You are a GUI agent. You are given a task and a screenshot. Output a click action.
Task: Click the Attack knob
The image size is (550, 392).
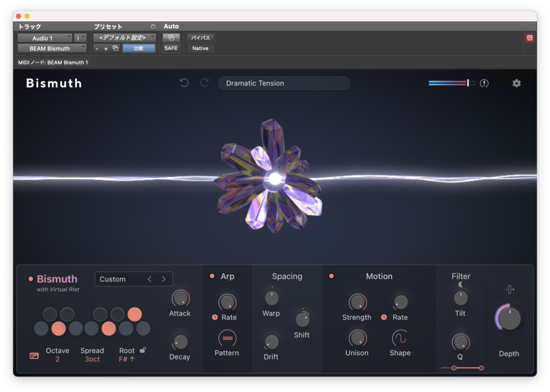coord(180,299)
